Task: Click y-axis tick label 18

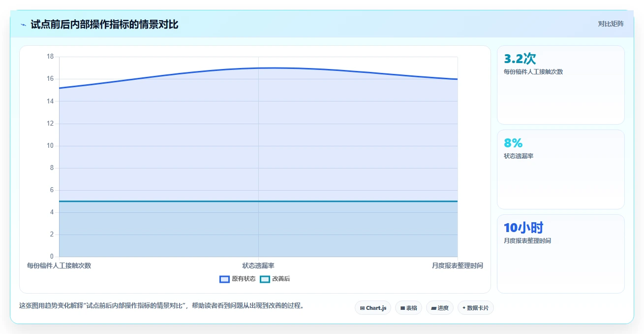Action: pyautogui.click(x=50, y=57)
